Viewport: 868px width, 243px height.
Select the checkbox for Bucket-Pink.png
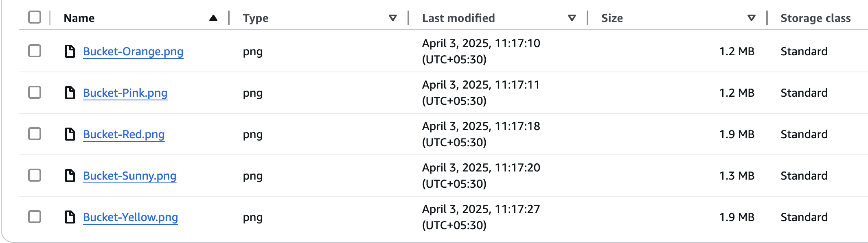point(35,93)
